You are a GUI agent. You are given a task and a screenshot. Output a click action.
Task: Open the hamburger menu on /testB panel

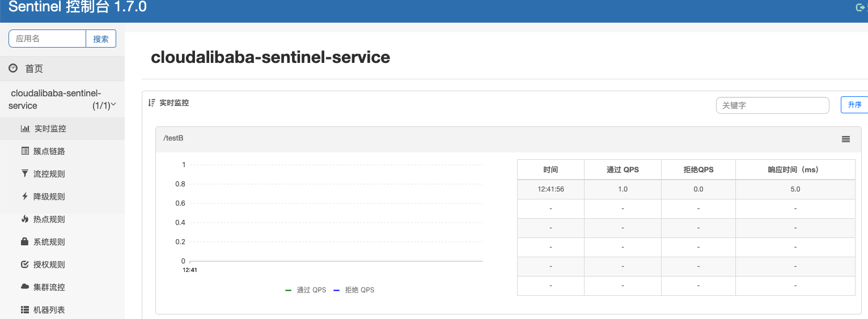[x=846, y=139]
